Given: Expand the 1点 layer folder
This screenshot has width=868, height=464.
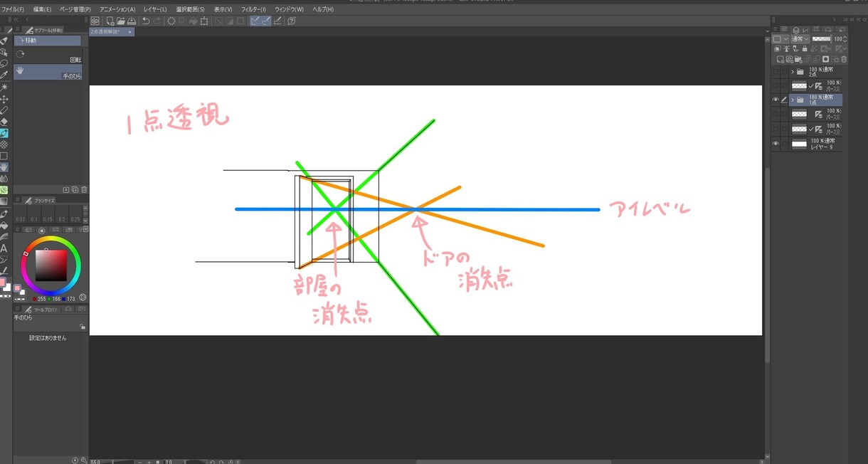Looking at the screenshot, I should click(793, 100).
